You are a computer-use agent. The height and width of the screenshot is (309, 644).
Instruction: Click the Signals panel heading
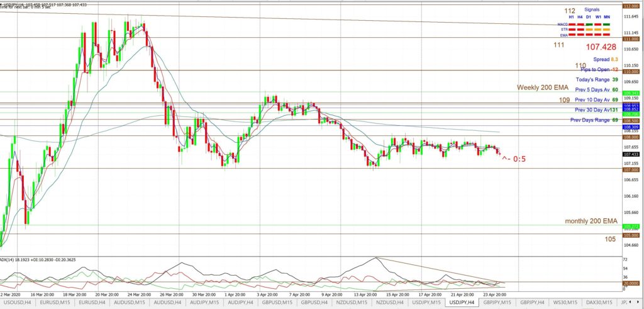click(x=592, y=9)
